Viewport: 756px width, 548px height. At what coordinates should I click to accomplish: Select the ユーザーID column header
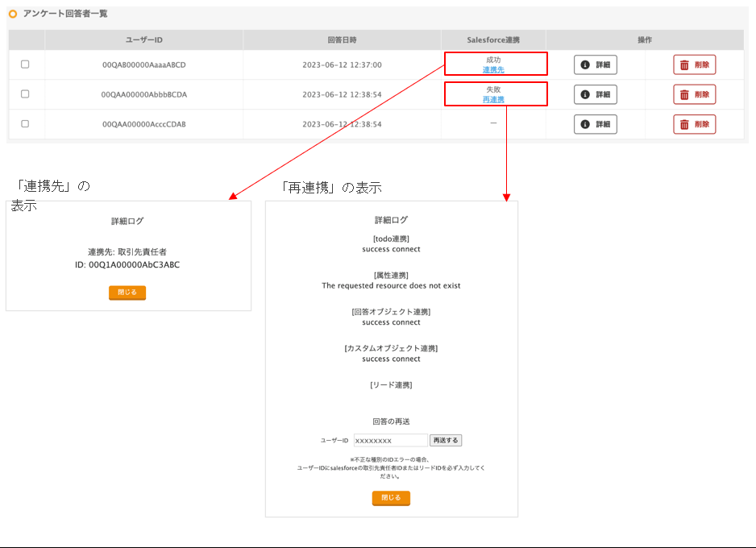(144, 40)
